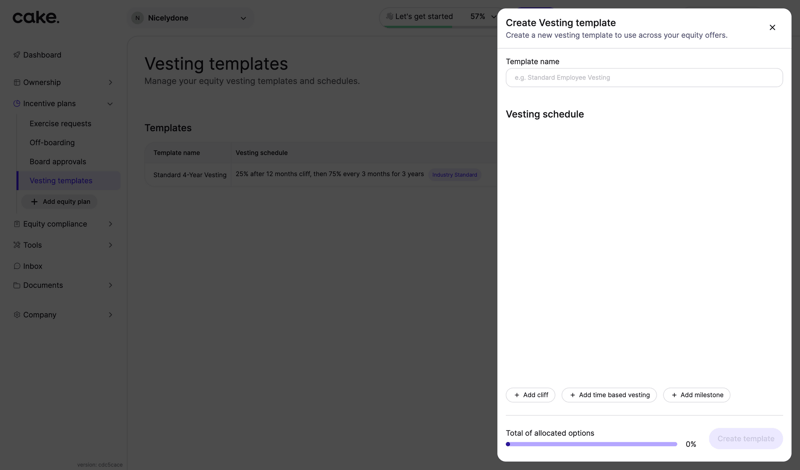Click Add time based vesting
This screenshot has height=470, width=800.
point(609,395)
